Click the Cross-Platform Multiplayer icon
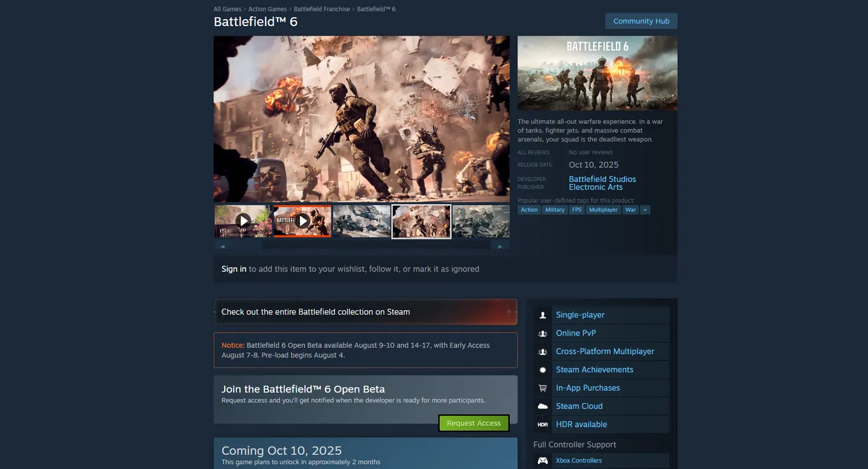The height and width of the screenshot is (469, 868). click(x=542, y=352)
